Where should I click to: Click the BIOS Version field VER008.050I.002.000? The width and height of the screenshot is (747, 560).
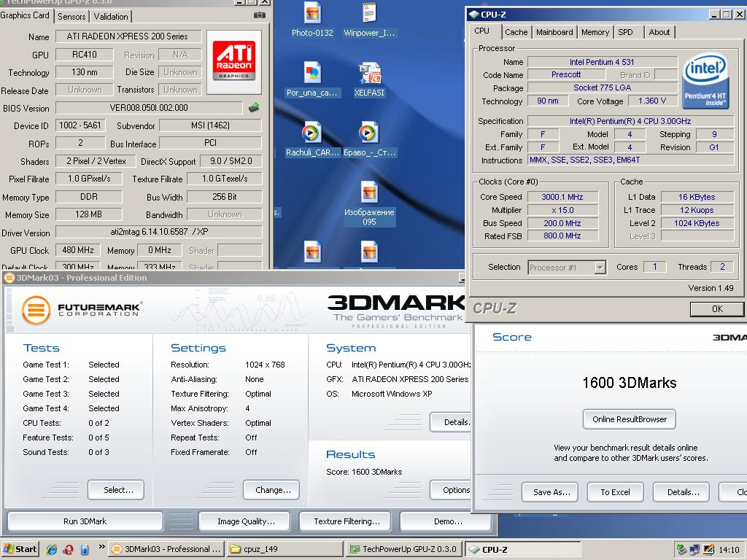(x=149, y=108)
